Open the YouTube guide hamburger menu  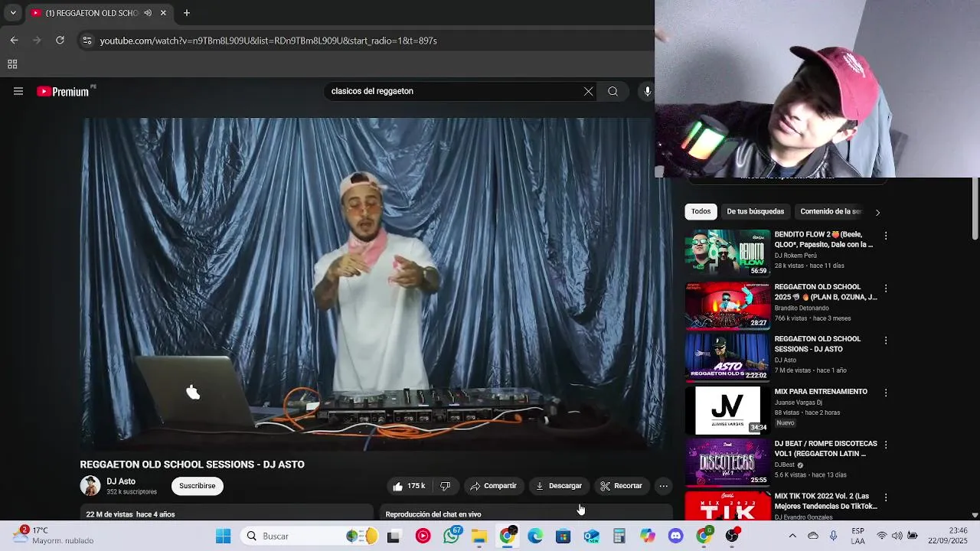pyautogui.click(x=18, y=91)
